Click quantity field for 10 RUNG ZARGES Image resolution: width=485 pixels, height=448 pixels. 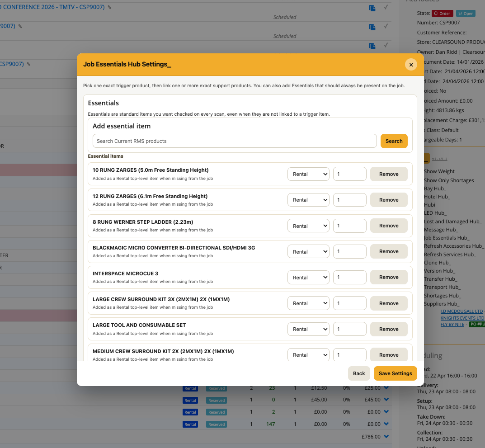coord(349,174)
